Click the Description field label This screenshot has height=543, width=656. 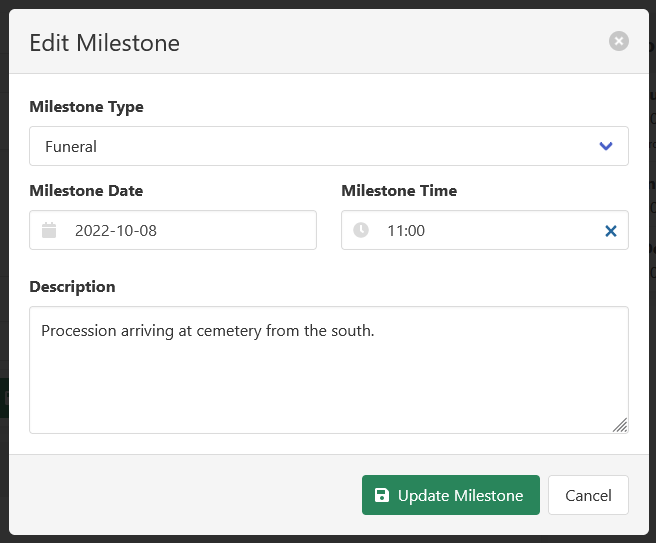point(72,287)
